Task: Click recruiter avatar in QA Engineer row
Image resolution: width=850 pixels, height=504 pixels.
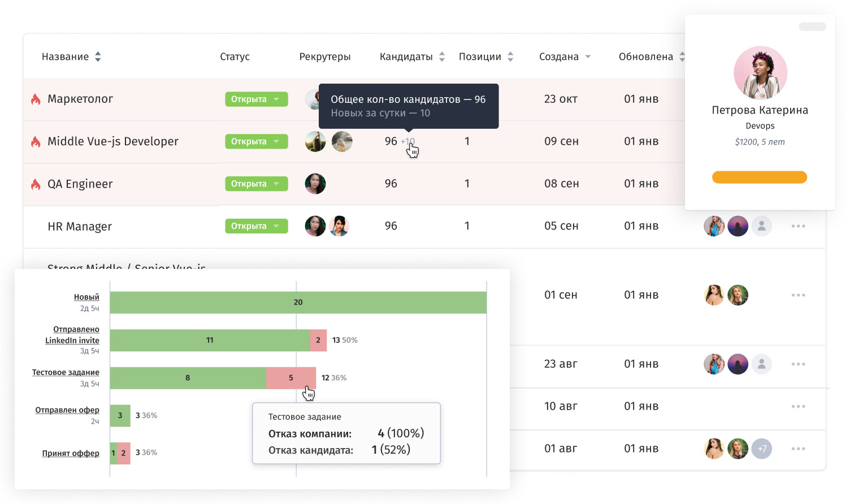Action: pyautogui.click(x=315, y=184)
